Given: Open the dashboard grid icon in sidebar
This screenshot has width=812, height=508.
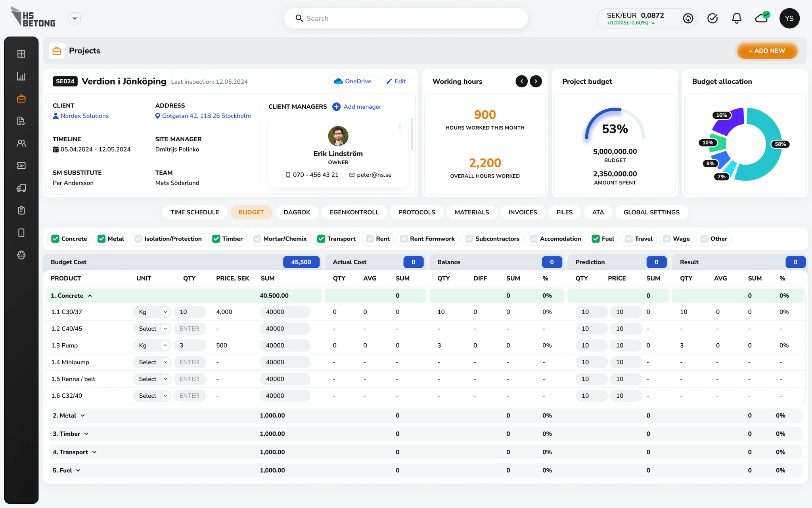Looking at the screenshot, I should [x=21, y=54].
